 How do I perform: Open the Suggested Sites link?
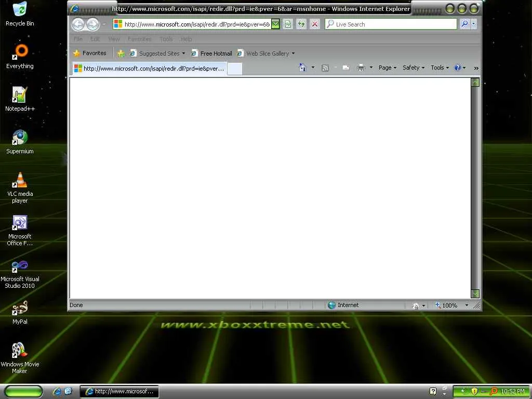157,54
